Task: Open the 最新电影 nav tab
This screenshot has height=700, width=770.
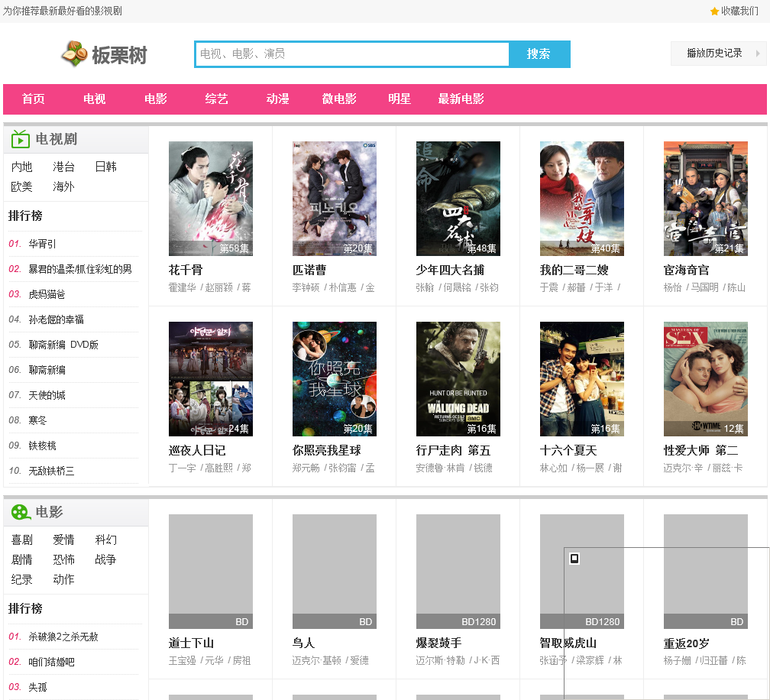Action: [x=461, y=99]
